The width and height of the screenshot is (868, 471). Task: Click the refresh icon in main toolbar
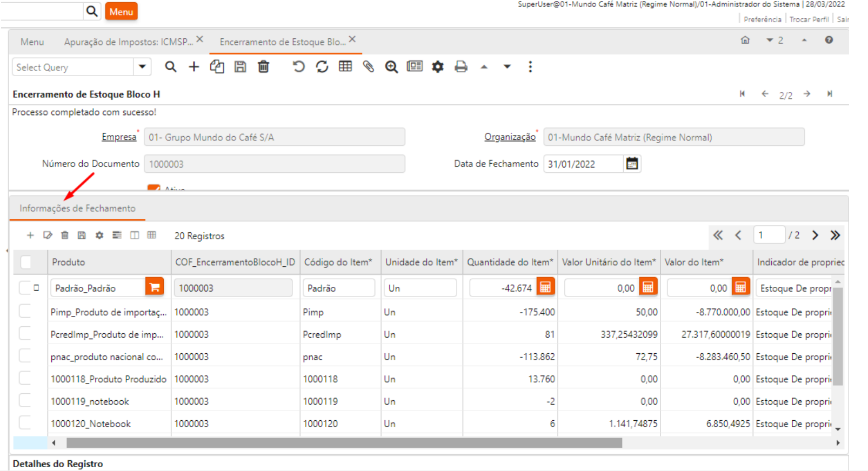[x=322, y=67]
